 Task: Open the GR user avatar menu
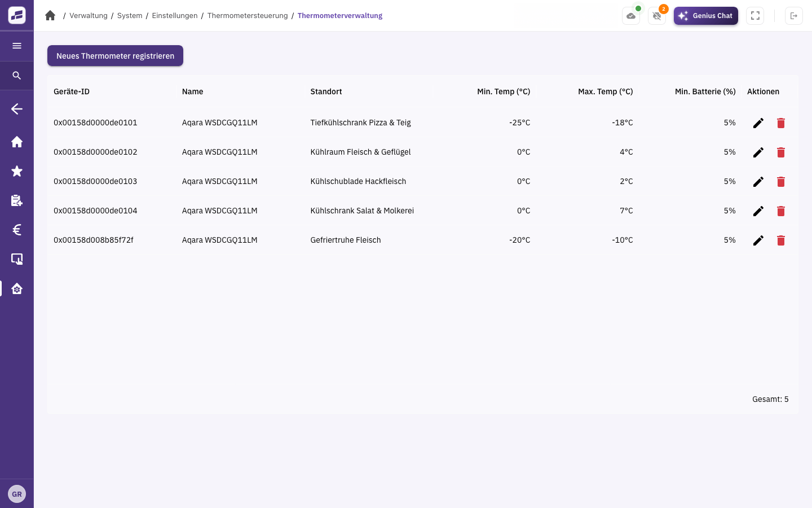pyautogui.click(x=17, y=494)
